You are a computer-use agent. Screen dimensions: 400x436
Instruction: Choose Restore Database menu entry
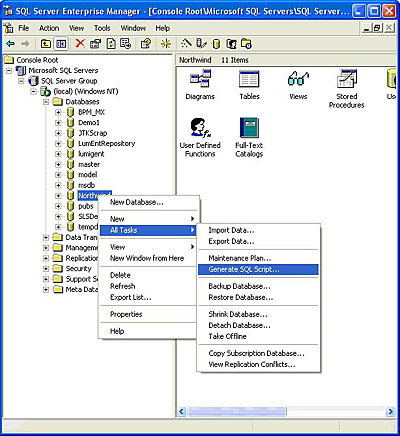click(x=258, y=297)
